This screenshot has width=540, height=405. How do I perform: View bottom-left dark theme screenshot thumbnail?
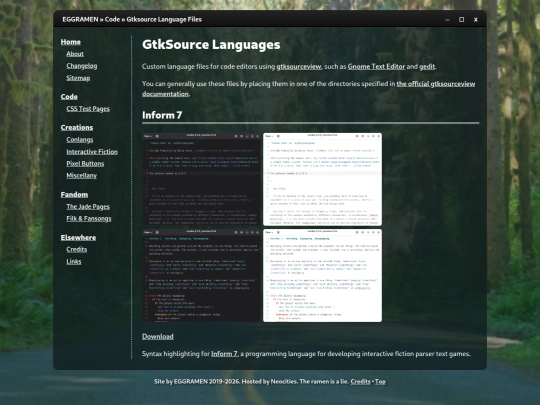[201, 276]
